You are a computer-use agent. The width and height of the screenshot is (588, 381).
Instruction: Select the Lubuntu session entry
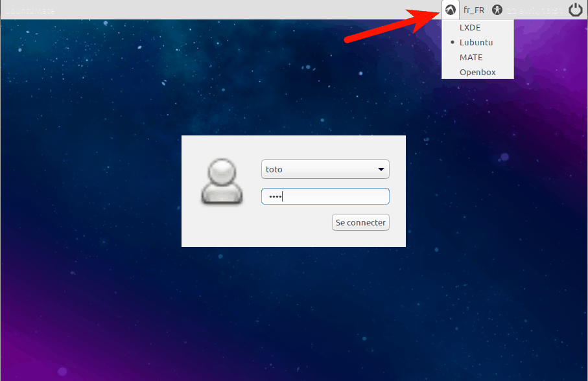(476, 42)
